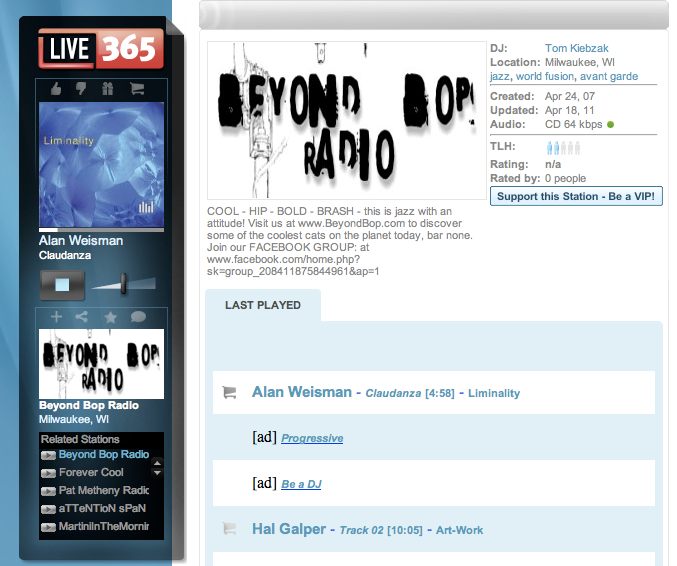677x566 pixels.
Task: Play the Pat Metheny Radio station
Action: (48, 491)
